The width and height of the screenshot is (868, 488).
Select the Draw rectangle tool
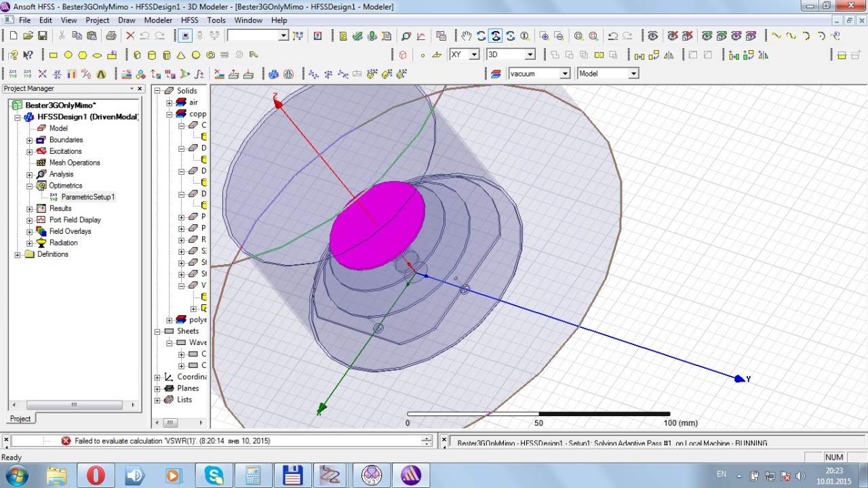click(54, 55)
